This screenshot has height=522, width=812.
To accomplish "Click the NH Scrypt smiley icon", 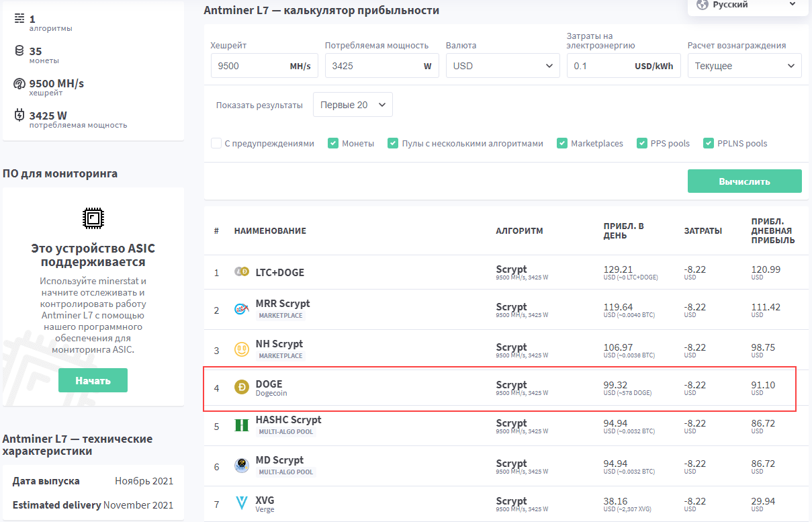I will (x=241, y=349).
